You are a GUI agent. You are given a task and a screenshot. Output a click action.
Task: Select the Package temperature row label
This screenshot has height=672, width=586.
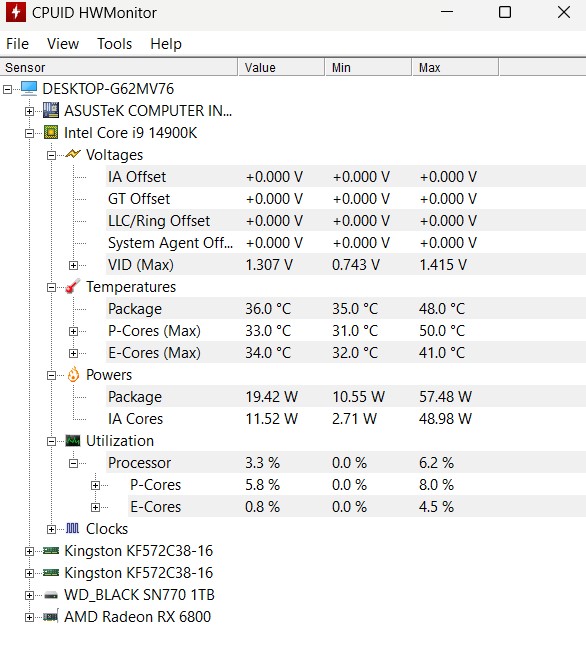[135, 309]
